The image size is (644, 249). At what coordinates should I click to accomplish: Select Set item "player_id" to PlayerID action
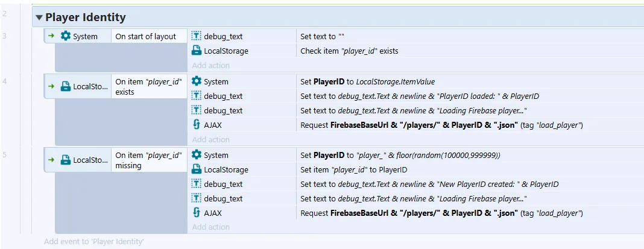pyautogui.click(x=353, y=169)
